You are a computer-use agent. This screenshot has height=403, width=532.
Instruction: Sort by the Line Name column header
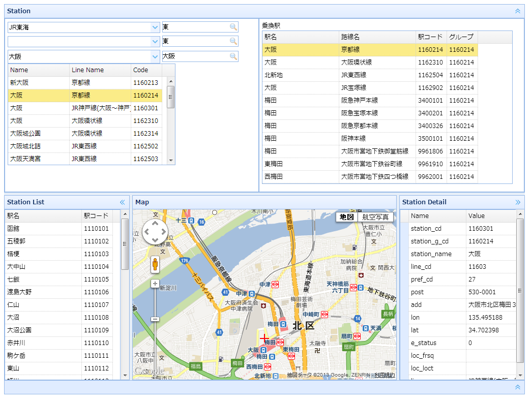click(100, 70)
